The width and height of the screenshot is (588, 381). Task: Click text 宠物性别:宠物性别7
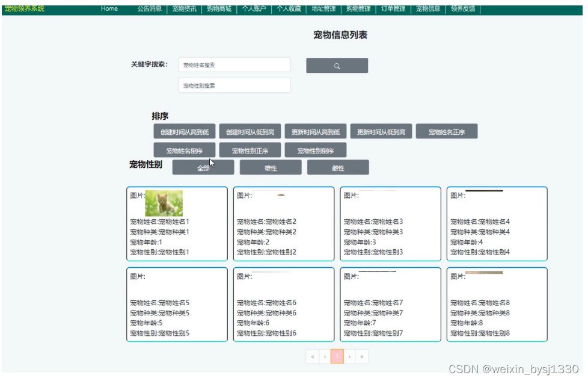click(x=373, y=333)
